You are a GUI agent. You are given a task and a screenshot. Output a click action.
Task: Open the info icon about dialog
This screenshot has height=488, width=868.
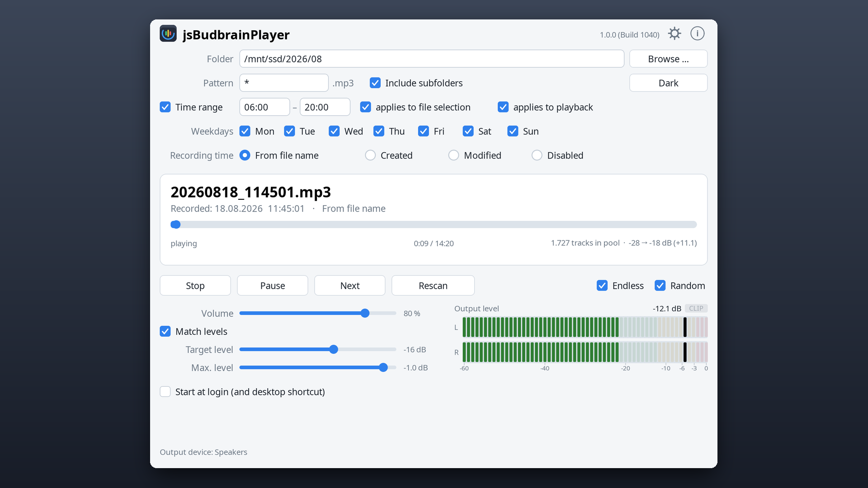[x=697, y=33]
